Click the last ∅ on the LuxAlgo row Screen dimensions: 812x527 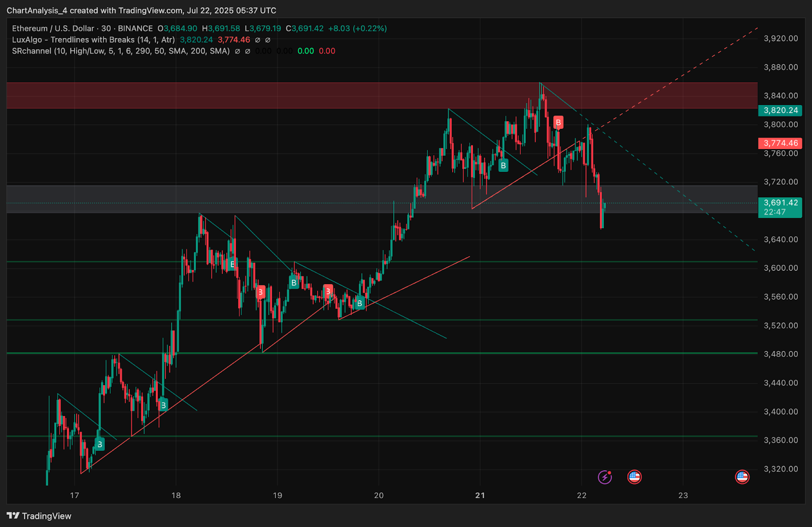pos(268,40)
